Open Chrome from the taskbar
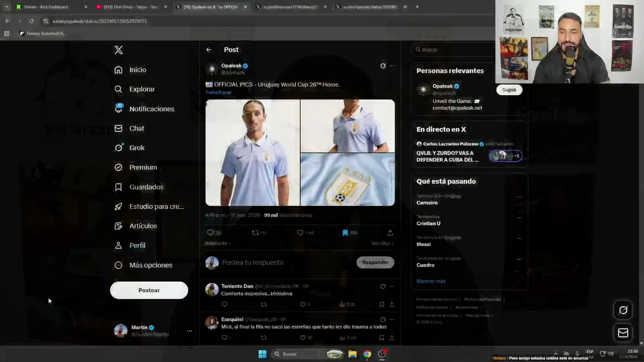 coord(367,354)
